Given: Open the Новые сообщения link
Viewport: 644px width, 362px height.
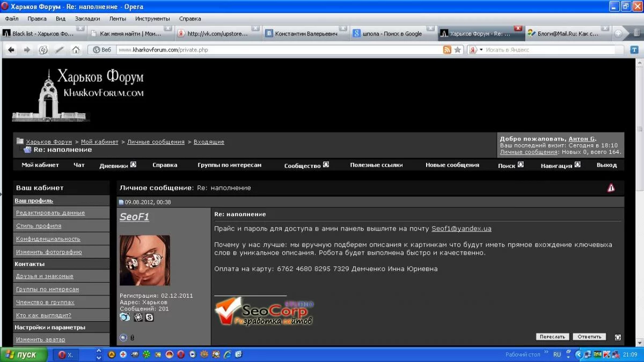Looking at the screenshot, I should pos(452,165).
